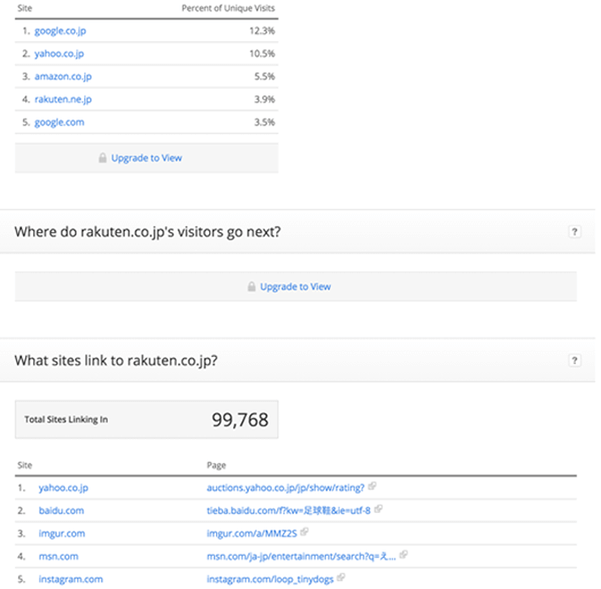Screen dimensions: 601x589
Task: Open the tieba.baidu.com page link
Action: click(288, 510)
